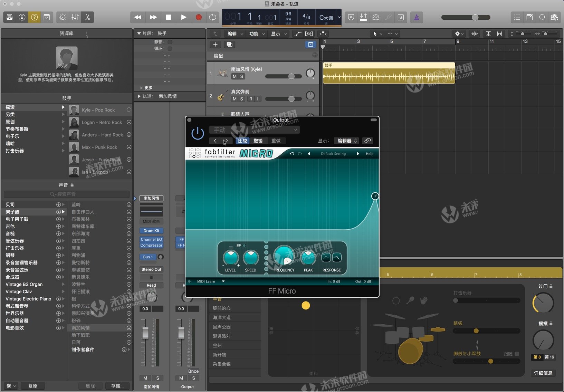Image resolution: width=564 pixels, height=392 pixels.
Task: Click the duplicate track icon
Action: [x=229, y=45]
